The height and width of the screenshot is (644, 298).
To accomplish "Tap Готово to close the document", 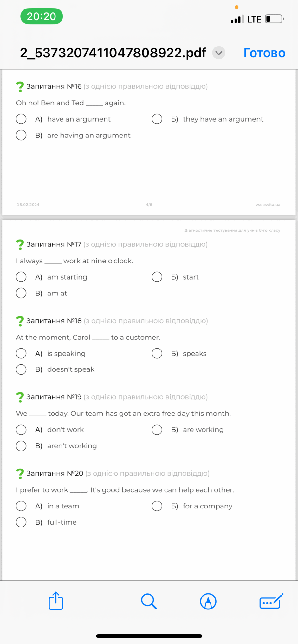I will click(264, 53).
